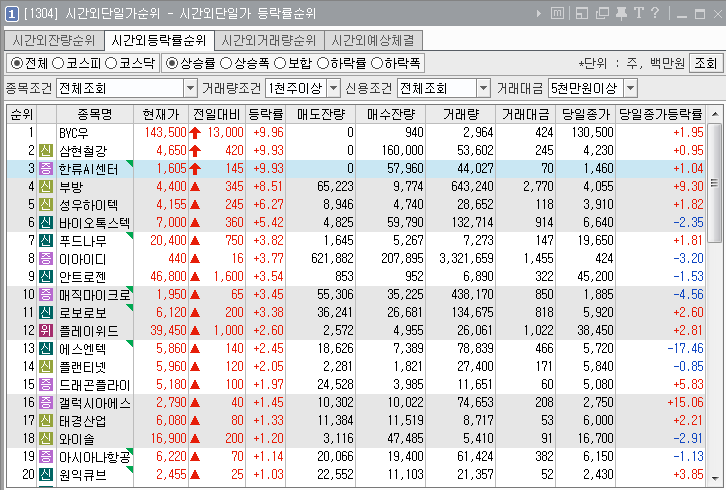Click the 위 badge on 플레이위드 row
Viewport: 726px width, 490px height.
pos(45,331)
